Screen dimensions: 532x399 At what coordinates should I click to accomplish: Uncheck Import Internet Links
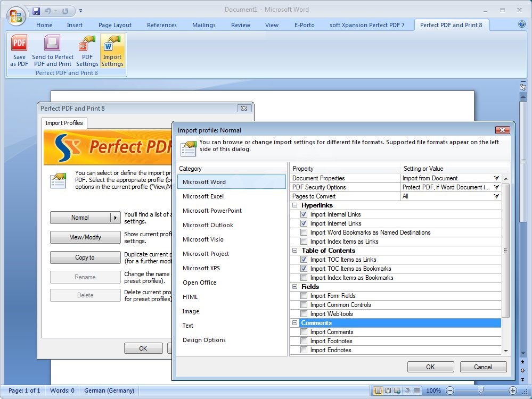click(304, 223)
